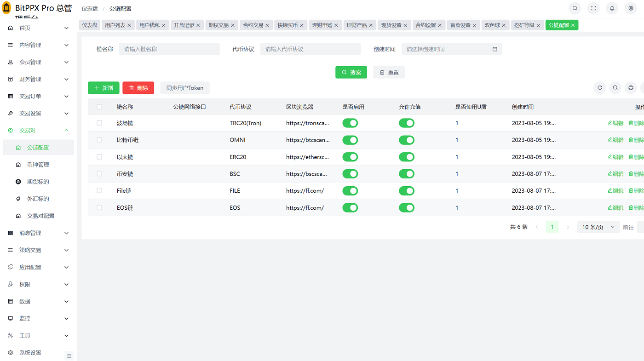This screenshot has width=644, height=361.
Task: Expand the 财务管理 sidebar menu
Action: pyautogui.click(x=38, y=79)
